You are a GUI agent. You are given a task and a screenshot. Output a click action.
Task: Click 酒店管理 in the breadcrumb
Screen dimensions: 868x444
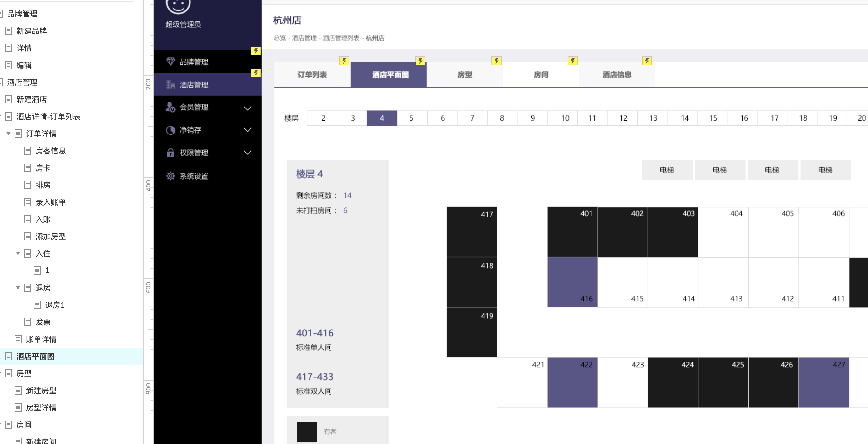pyautogui.click(x=304, y=38)
